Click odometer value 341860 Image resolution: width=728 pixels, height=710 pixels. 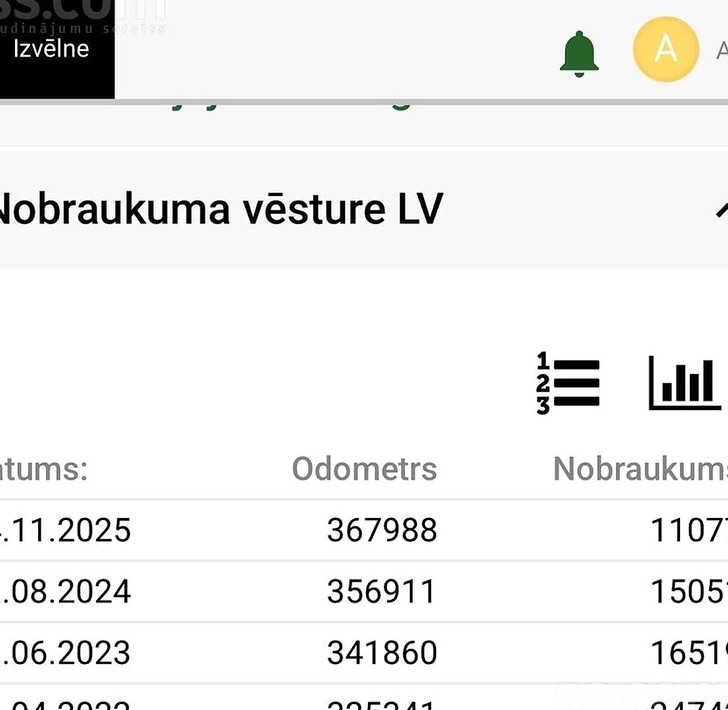pos(382,653)
